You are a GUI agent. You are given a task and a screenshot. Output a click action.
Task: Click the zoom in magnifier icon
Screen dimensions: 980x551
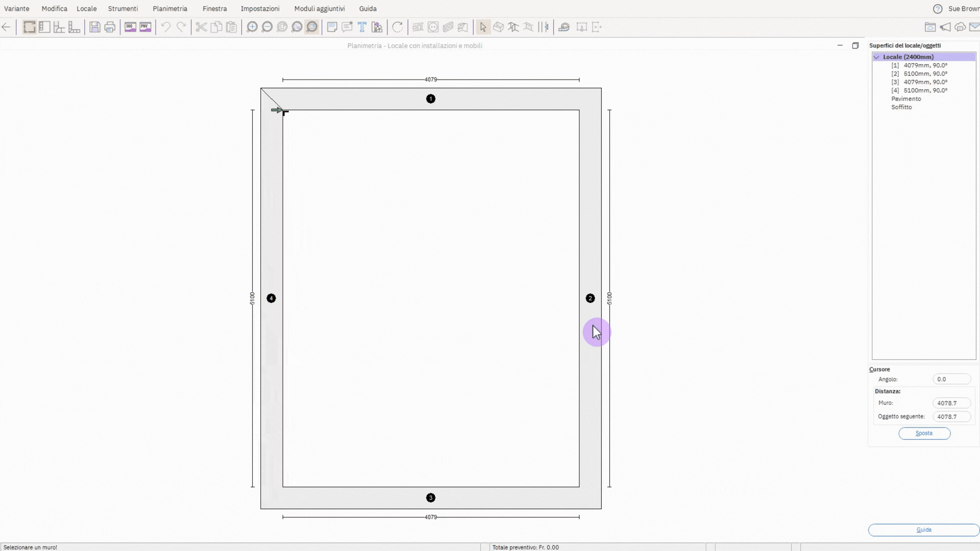point(252,27)
